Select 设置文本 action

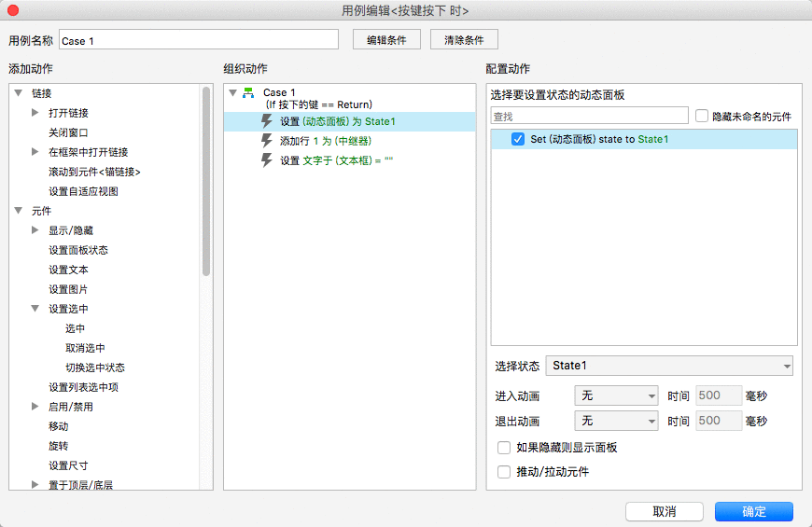coord(68,270)
